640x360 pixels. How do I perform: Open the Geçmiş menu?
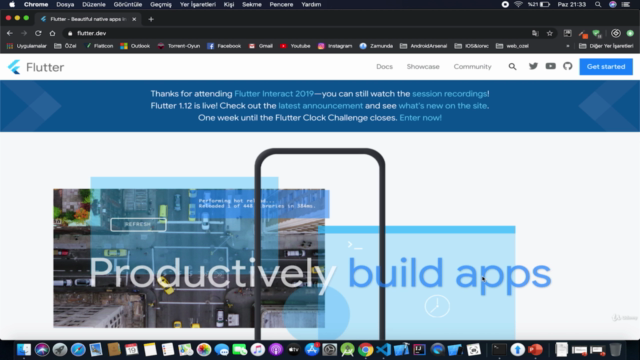161,4
